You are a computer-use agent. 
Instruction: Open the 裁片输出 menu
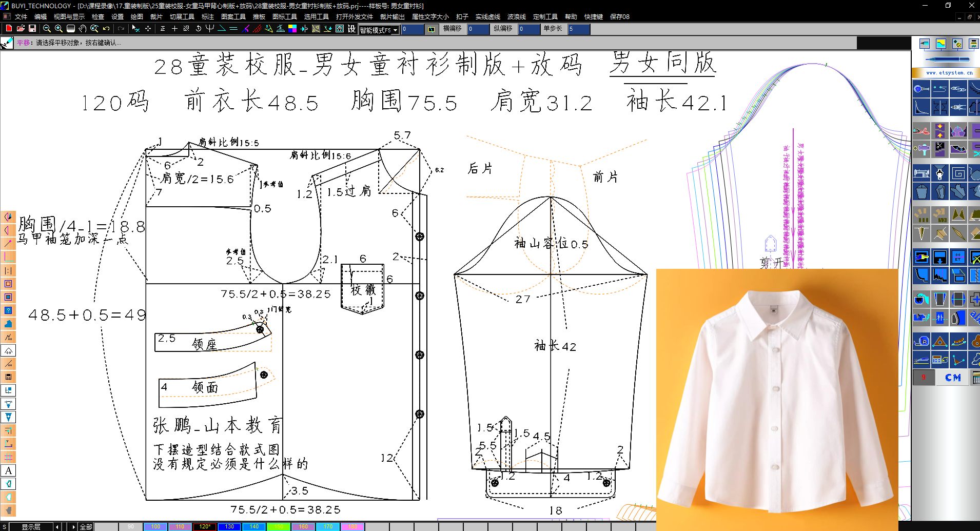coord(393,17)
